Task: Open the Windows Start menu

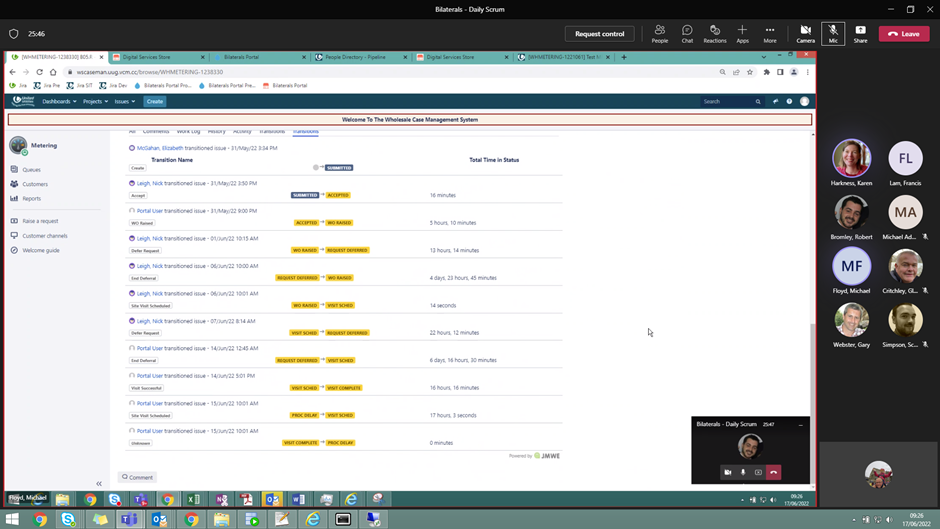Action: click(x=12, y=519)
